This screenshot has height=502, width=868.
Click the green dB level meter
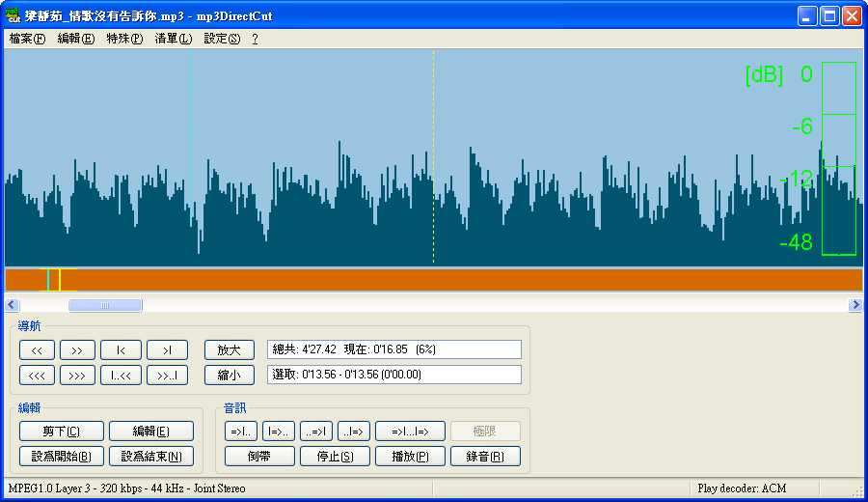pos(839,158)
